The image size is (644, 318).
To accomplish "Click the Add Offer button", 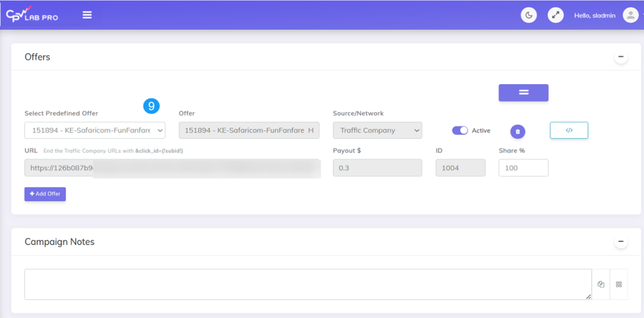I will pos(45,194).
